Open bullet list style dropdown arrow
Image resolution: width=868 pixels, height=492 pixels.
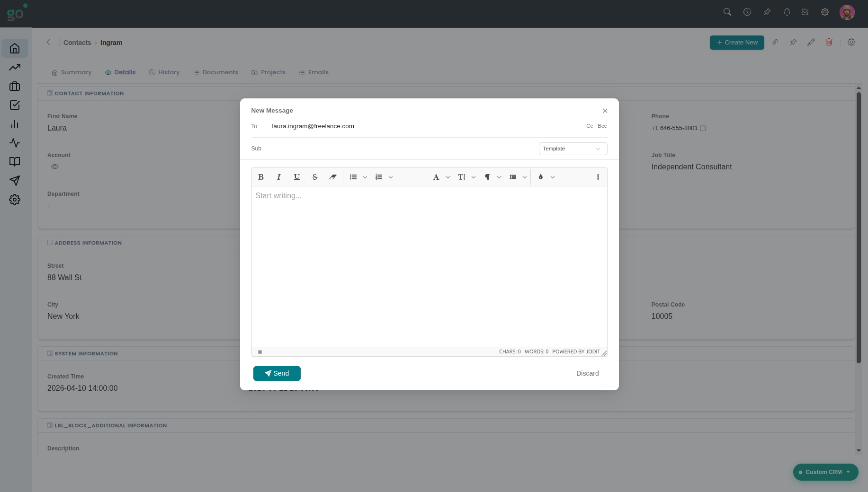coord(365,177)
